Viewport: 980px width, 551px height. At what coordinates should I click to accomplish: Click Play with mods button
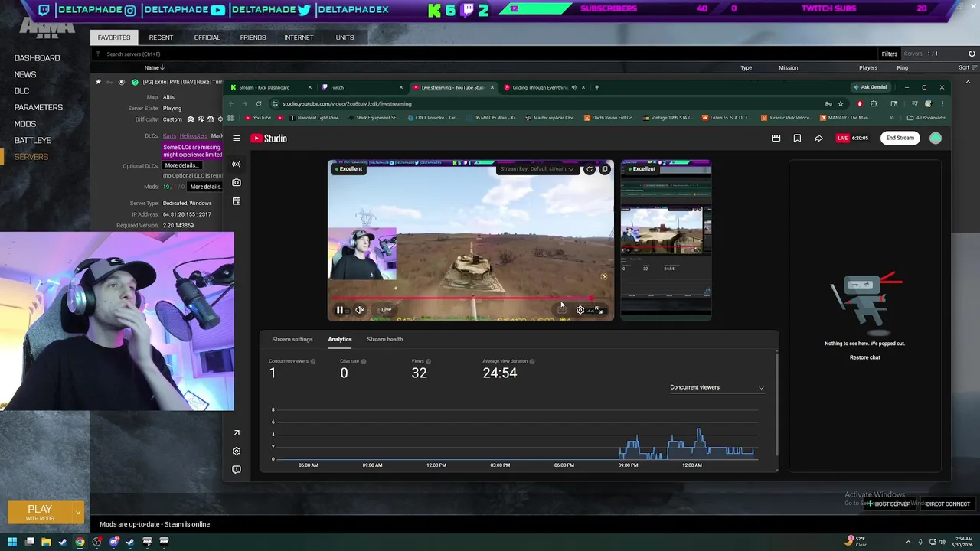pyautogui.click(x=40, y=512)
